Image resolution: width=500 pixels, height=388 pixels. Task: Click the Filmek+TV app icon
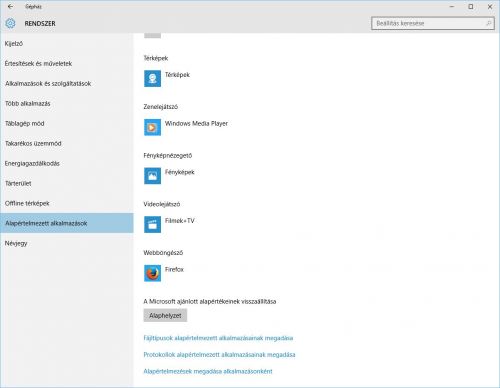coord(152,225)
